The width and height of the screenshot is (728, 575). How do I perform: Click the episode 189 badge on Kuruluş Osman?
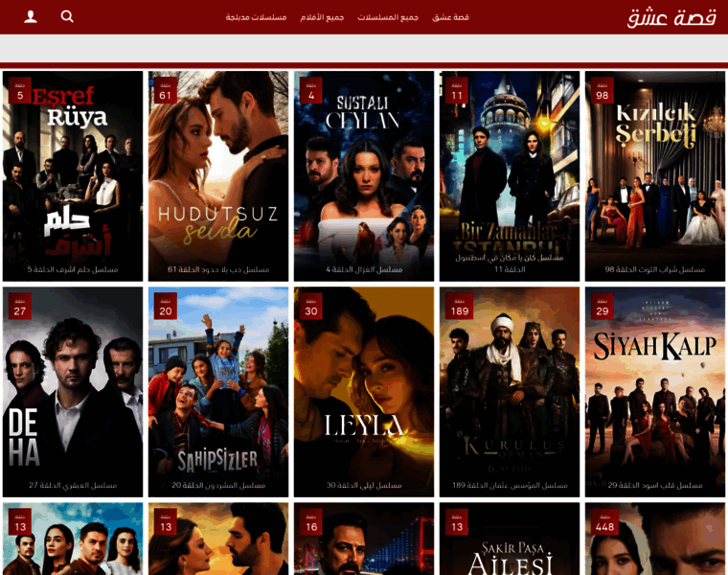point(460,306)
